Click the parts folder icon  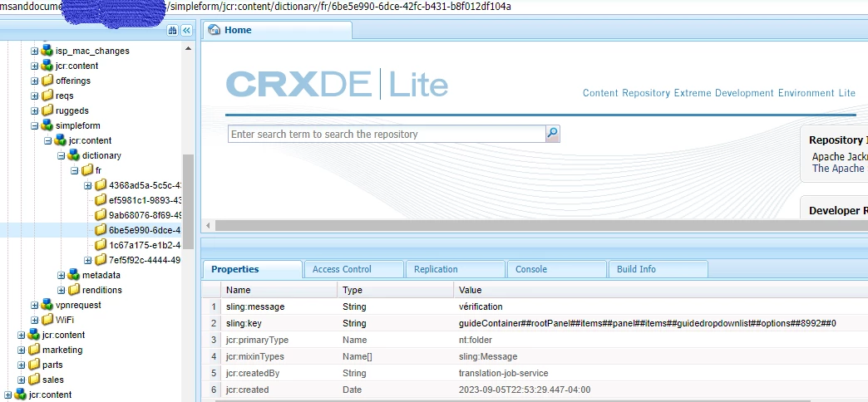click(x=34, y=365)
